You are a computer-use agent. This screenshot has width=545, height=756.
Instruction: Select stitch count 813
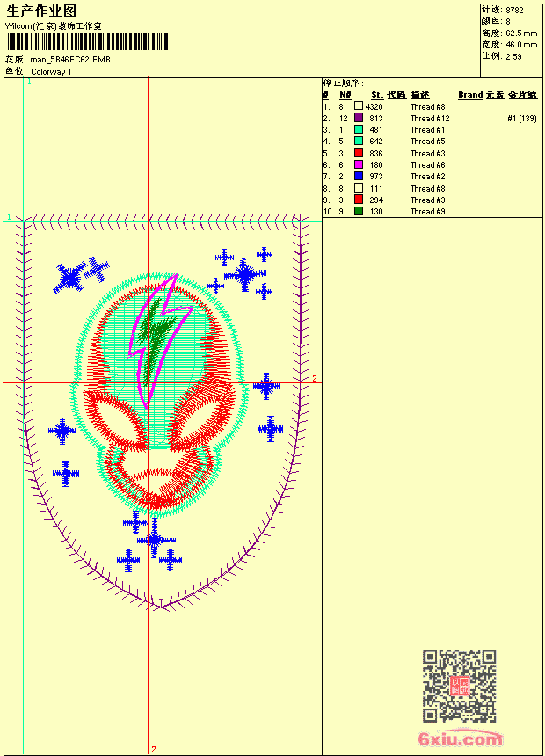pyautogui.click(x=376, y=118)
